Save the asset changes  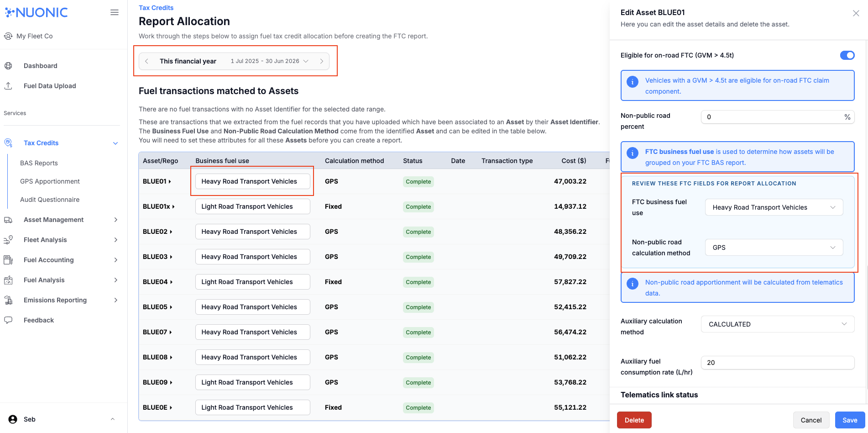point(850,420)
